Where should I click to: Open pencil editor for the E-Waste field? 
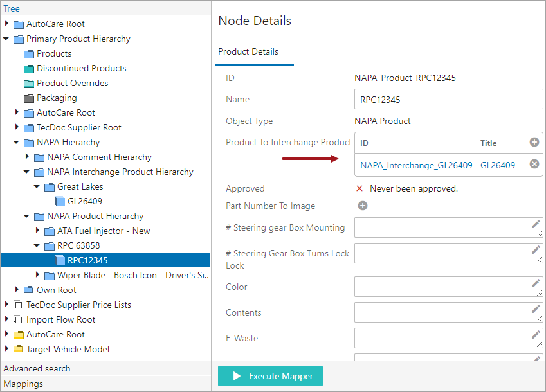coord(536,335)
